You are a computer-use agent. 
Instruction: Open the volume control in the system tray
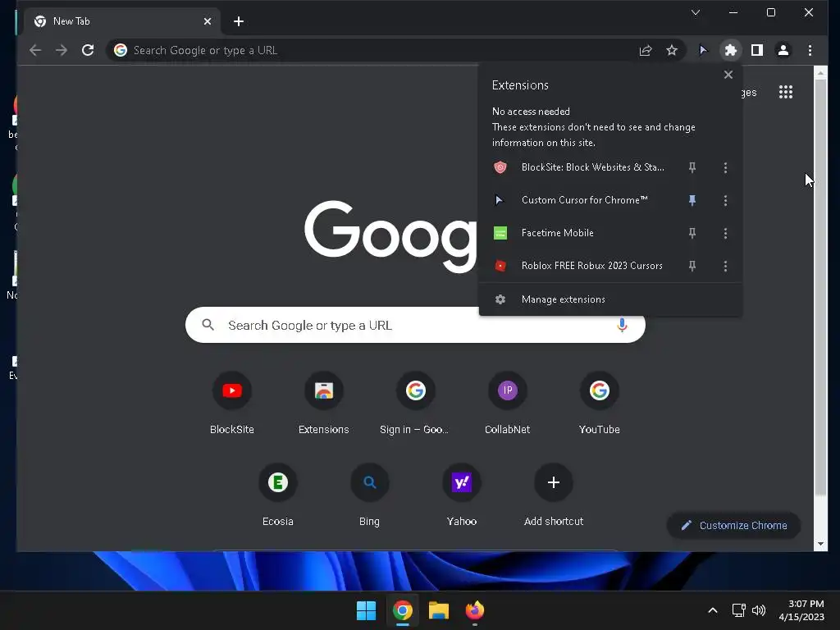(x=759, y=610)
